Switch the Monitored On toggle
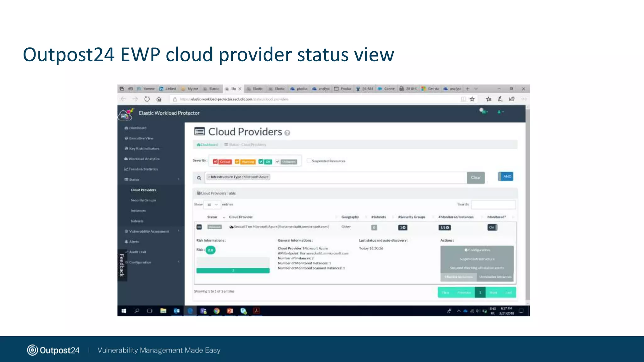Image resolution: width=644 pixels, height=362 pixels. (x=492, y=227)
